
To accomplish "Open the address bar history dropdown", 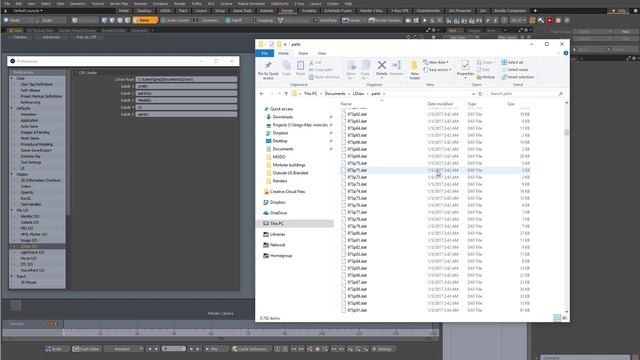I will pos(473,94).
